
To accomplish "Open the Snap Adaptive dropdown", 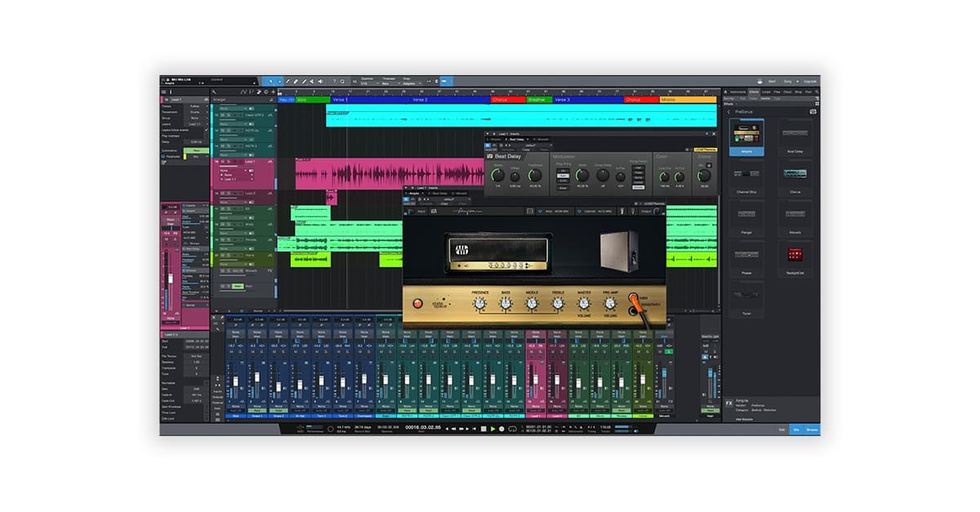I will pos(412,82).
